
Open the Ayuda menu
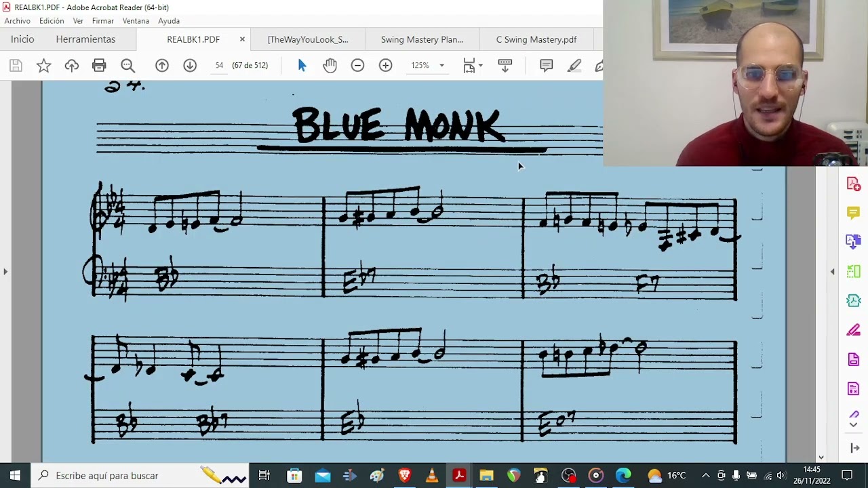pos(169,21)
